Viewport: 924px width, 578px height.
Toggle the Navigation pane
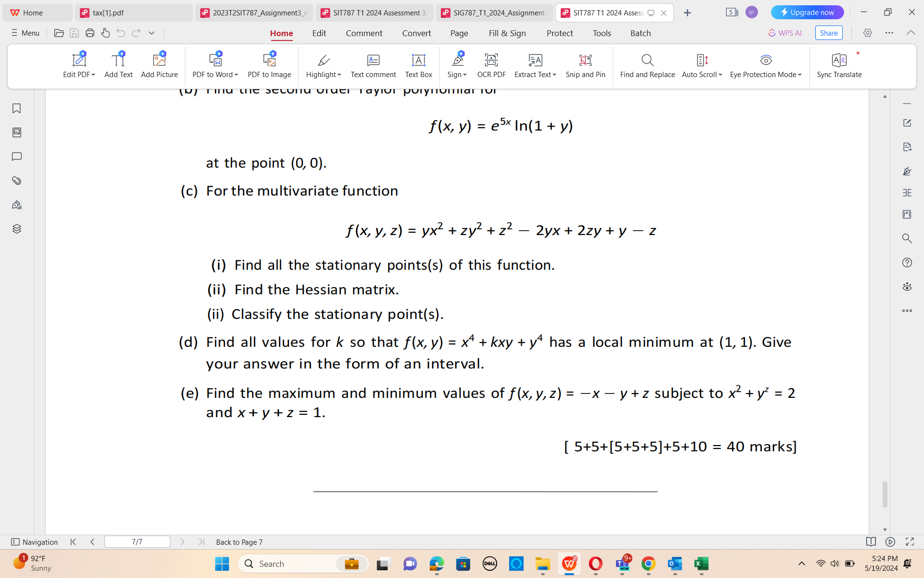(x=34, y=542)
